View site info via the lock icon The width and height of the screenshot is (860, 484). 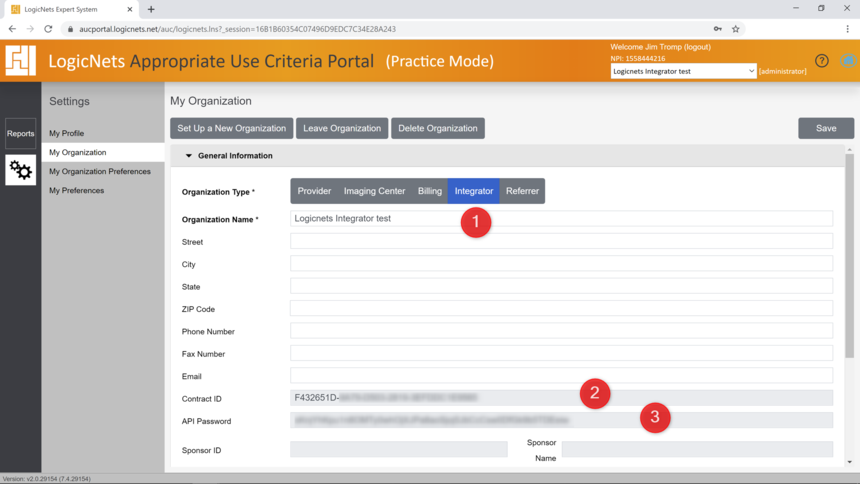click(x=70, y=29)
